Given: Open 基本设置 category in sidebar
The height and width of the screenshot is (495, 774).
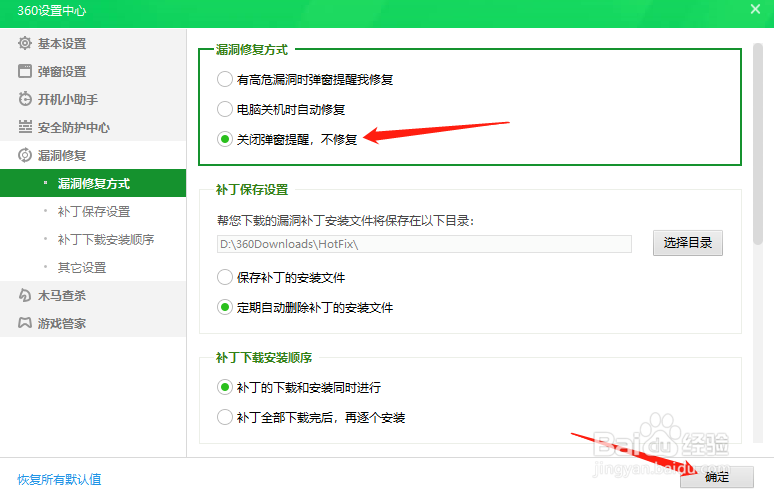Looking at the screenshot, I should point(93,43).
